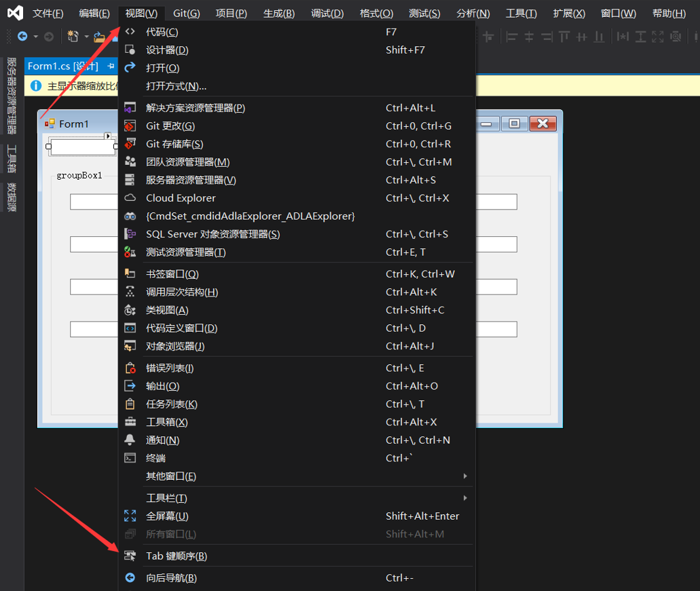This screenshot has width=700, height=591.
Task: Switch to the 数据源 sidebar tab
Action: tap(10, 198)
